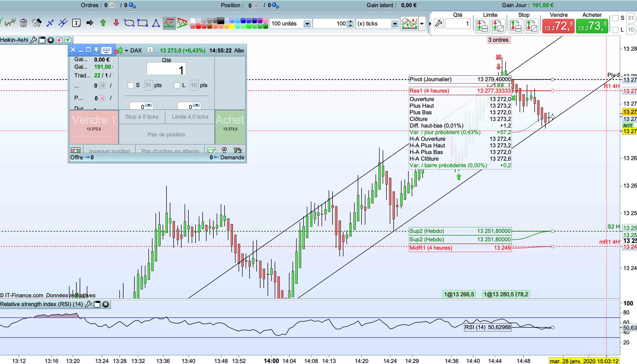Select the trash delete-objects tool
Image resolution: width=637 pixels, height=364 pixels.
[x=23, y=23]
